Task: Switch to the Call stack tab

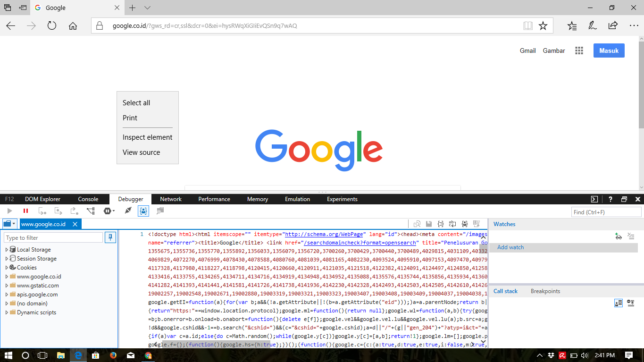Action: coord(505,291)
